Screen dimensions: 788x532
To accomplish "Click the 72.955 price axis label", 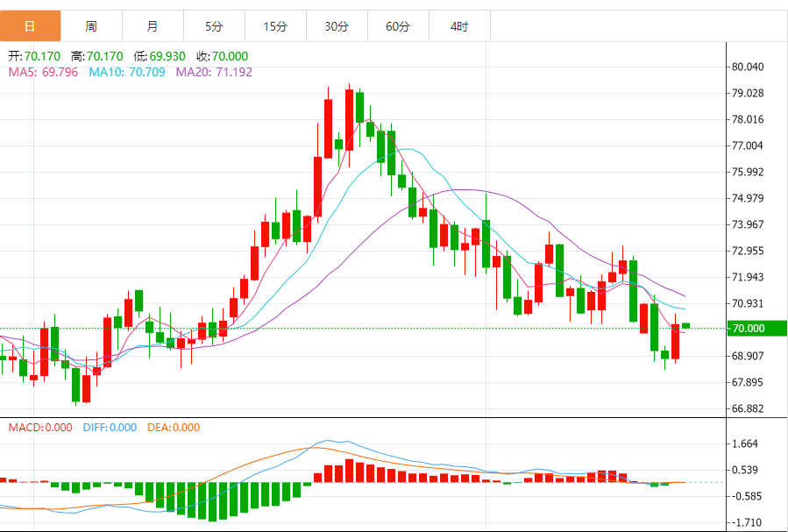I will [748, 251].
